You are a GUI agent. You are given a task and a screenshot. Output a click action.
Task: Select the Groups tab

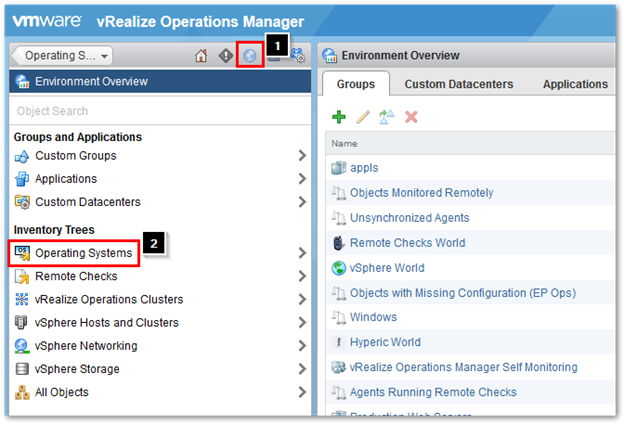coord(356,85)
